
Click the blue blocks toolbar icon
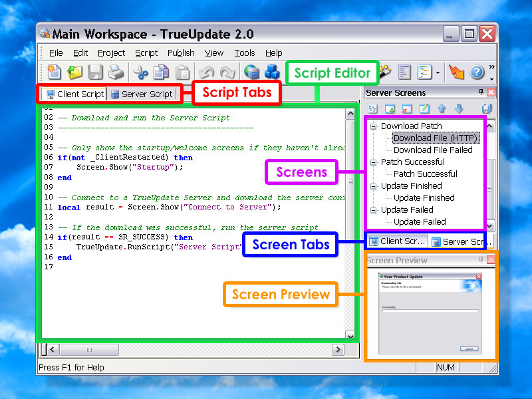[272, 72]
